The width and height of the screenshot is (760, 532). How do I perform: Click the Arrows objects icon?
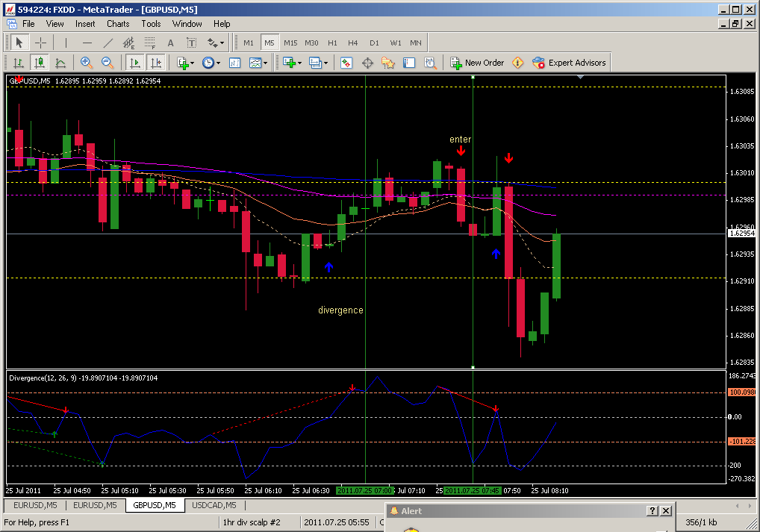pos(212,43)
